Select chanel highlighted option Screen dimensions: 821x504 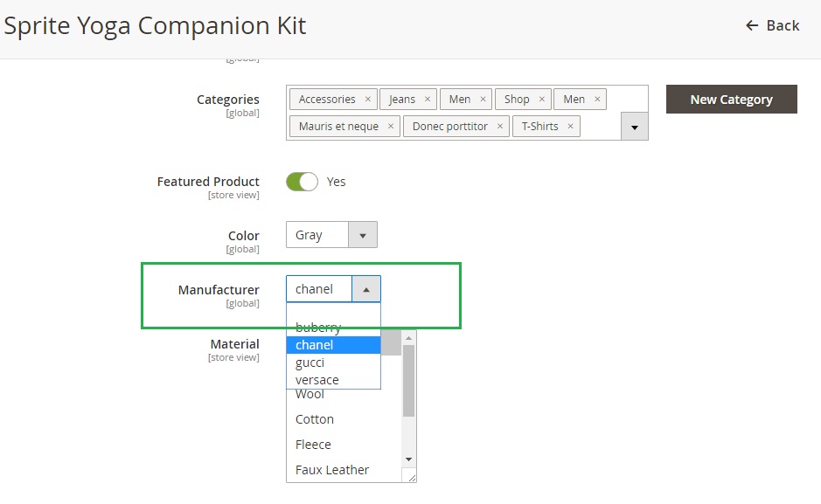coord(315,345)
